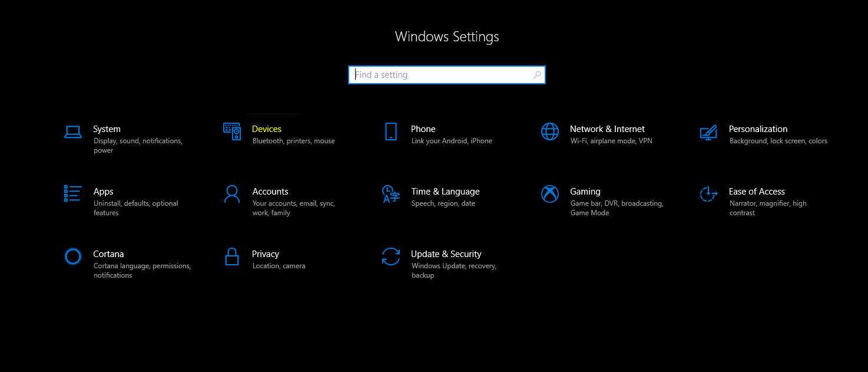Click the Personalization paintbrush icon
The image size is (868, 372).
point(708,132)
